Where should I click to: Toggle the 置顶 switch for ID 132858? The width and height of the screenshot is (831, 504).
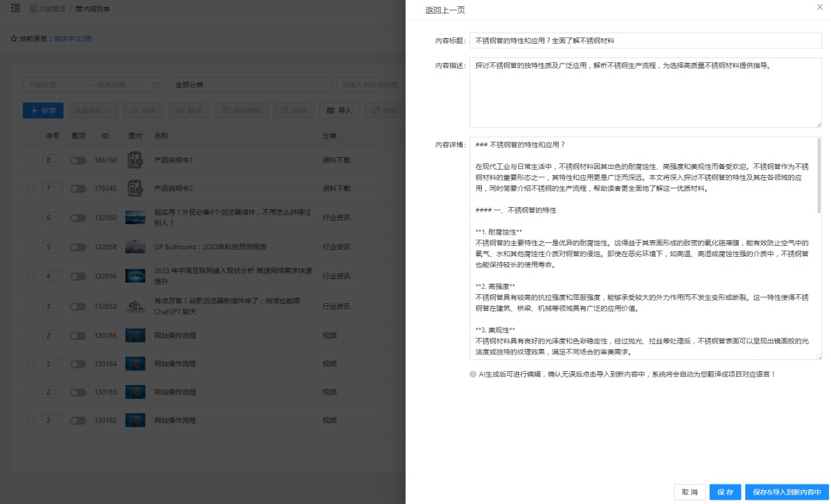(x=78, y=247)
